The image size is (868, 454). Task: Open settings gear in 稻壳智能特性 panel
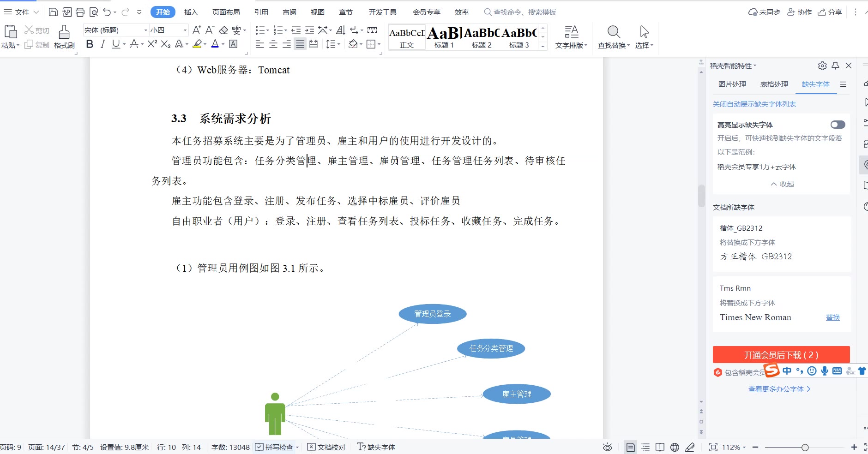pos(822,66)
